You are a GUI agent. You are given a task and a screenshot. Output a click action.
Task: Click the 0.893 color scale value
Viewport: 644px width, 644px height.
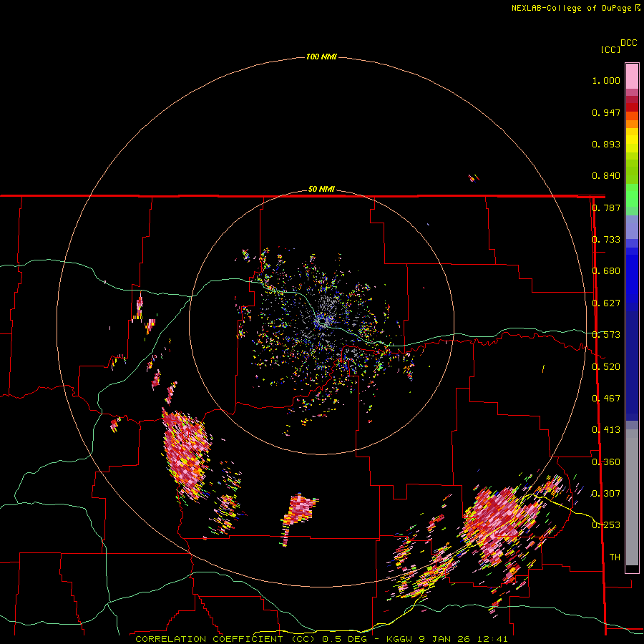click(x=606, y=144)
